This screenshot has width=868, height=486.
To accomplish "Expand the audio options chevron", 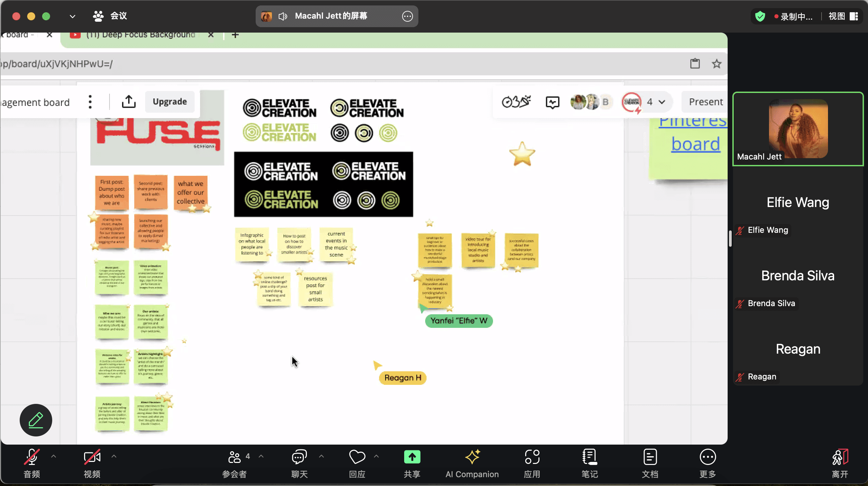I will pos(54,456).
